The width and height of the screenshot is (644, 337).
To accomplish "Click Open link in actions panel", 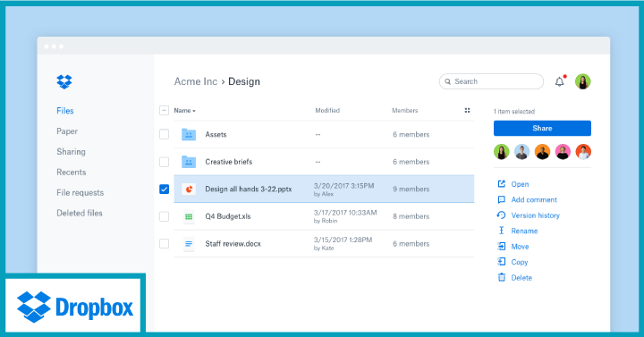I will [x=520, y=184].
